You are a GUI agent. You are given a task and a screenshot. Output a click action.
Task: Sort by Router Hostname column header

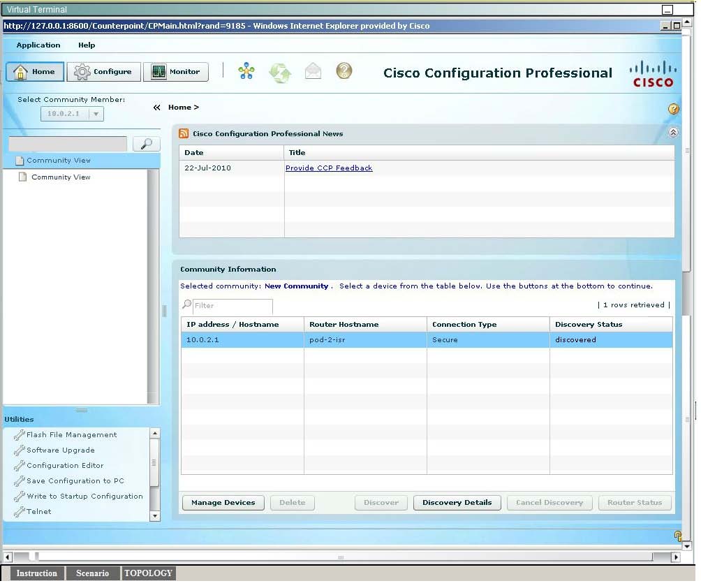(x=365, y=324)
